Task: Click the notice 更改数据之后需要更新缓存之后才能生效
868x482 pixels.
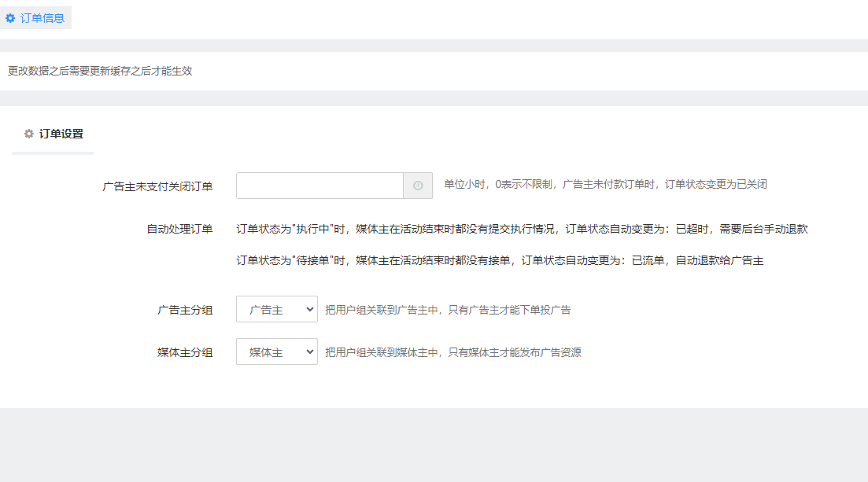Action: click(100, 71)
